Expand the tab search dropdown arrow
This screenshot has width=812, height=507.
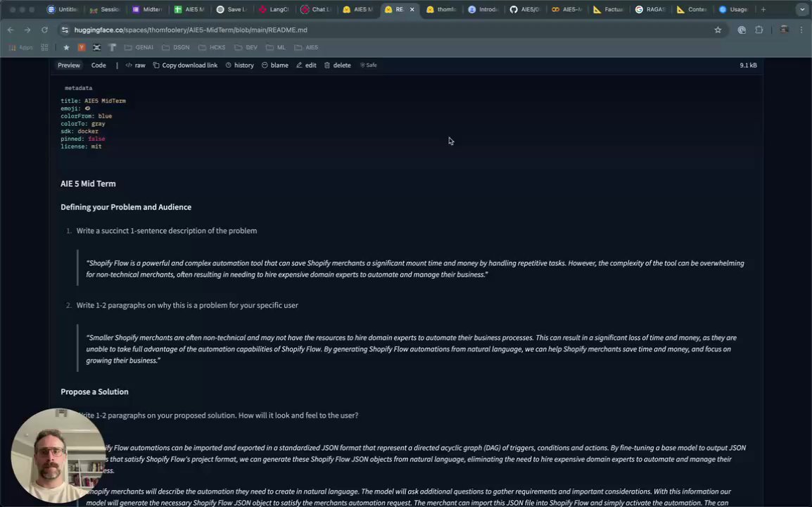[802, 9]
